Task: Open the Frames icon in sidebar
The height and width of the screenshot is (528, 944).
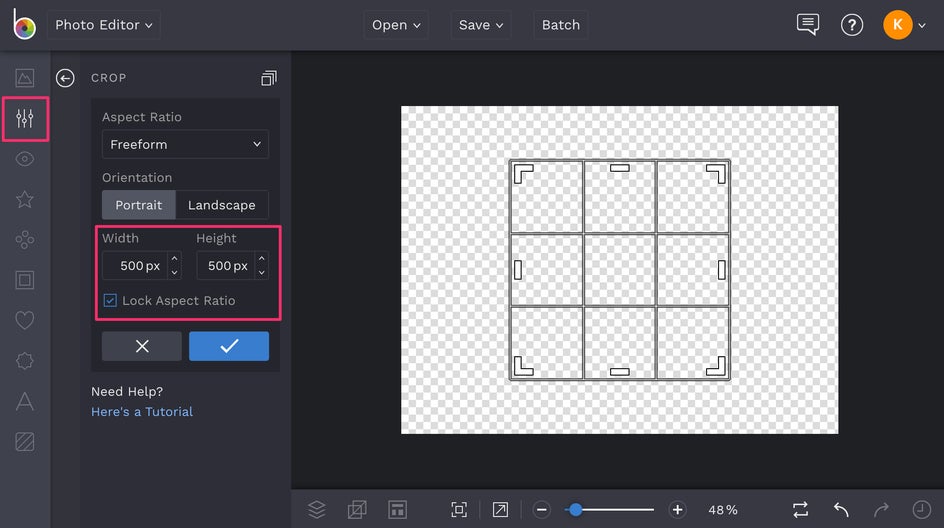Action: pos(25,280)
